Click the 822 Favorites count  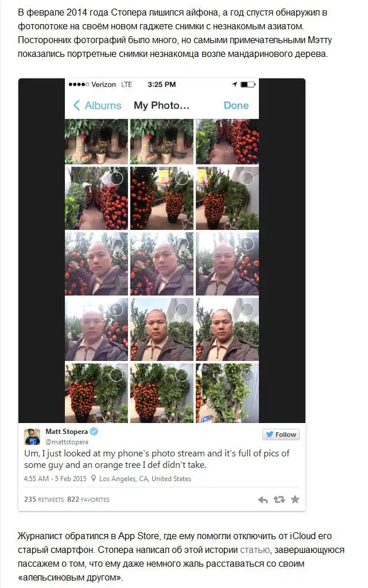pos(88,499)
